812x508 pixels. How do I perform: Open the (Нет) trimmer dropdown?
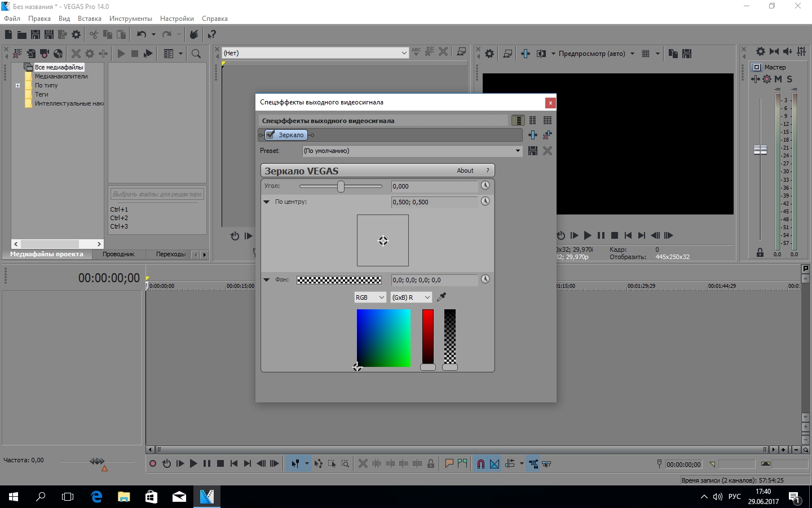point(315,53)
